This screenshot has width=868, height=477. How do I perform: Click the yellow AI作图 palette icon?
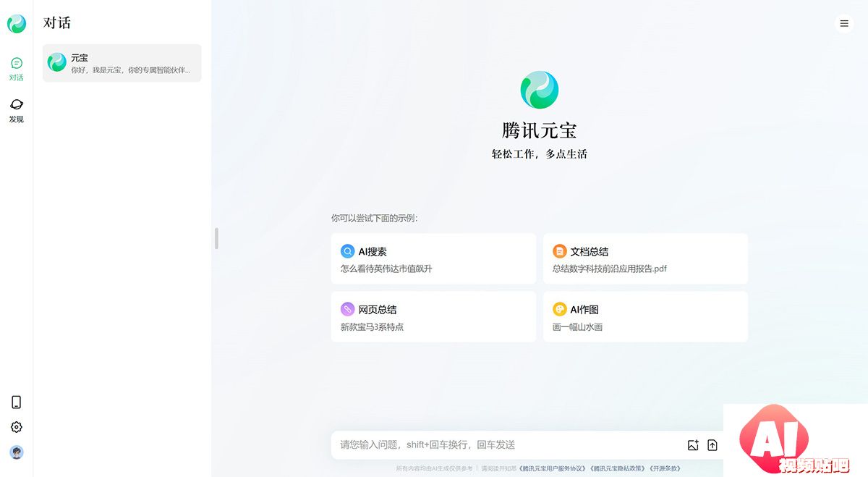click(x=560, y=309)
